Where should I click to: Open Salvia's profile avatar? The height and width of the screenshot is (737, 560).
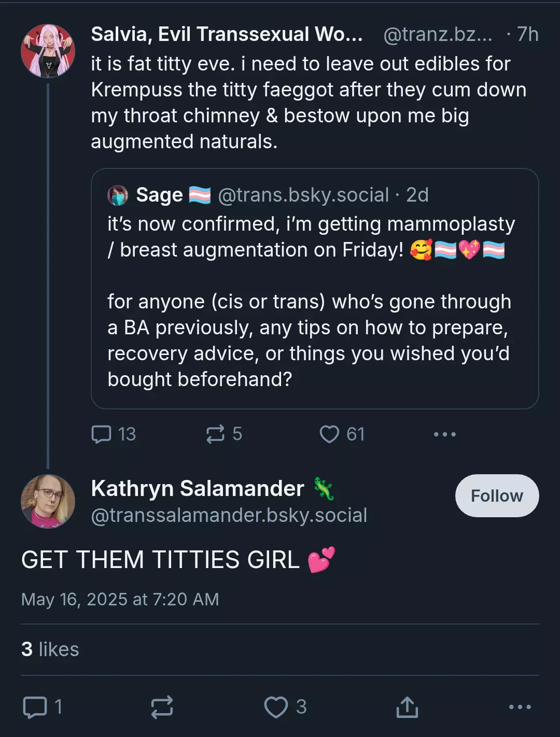click(x=48, y=51)
